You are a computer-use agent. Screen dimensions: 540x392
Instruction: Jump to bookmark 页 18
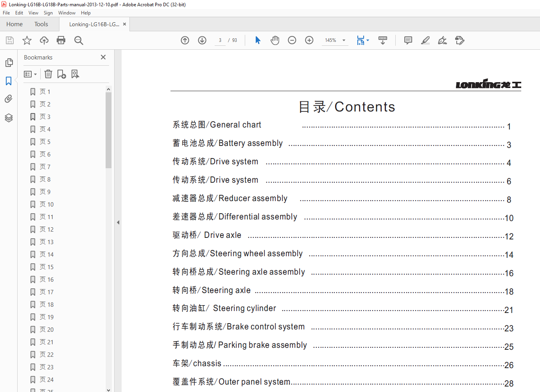47,304
